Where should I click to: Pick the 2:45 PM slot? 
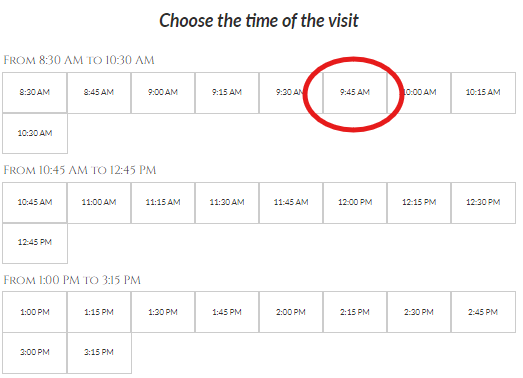(x=483, y=312)
